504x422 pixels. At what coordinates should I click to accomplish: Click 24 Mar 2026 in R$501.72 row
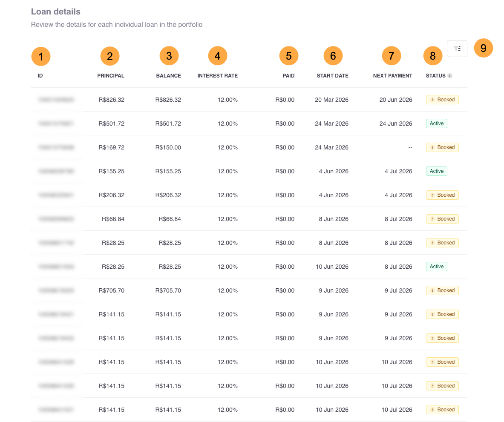point(331,123)
